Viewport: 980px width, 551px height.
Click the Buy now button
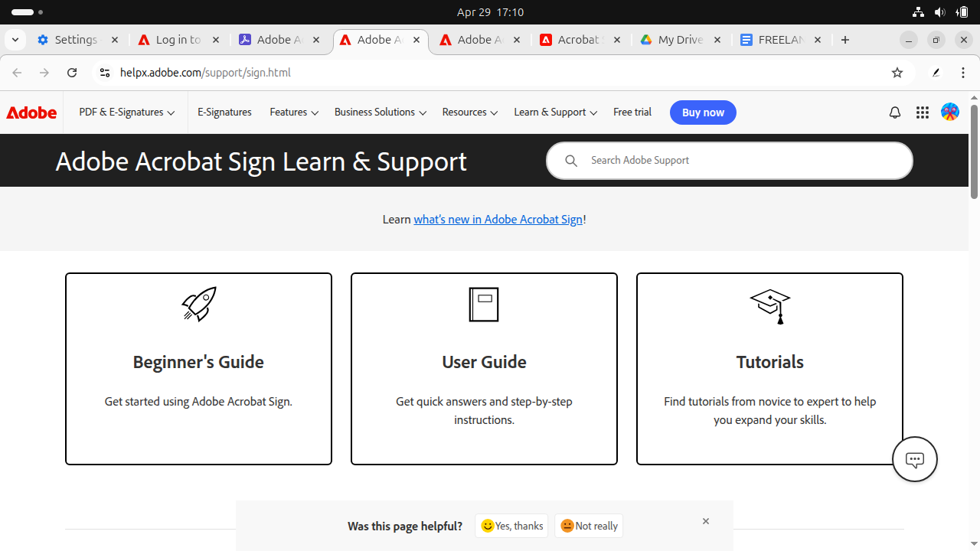tap(703, 112)
